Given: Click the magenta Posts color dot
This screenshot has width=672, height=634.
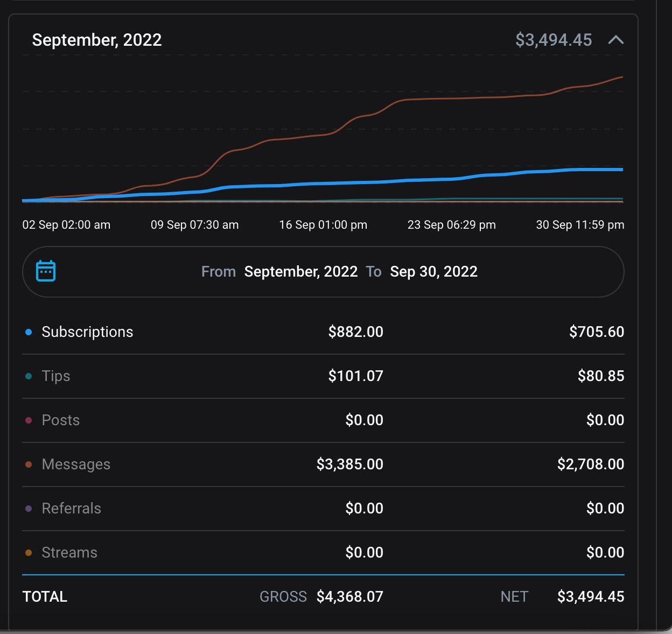Looking at the screenshot, I should coord(29,420).
